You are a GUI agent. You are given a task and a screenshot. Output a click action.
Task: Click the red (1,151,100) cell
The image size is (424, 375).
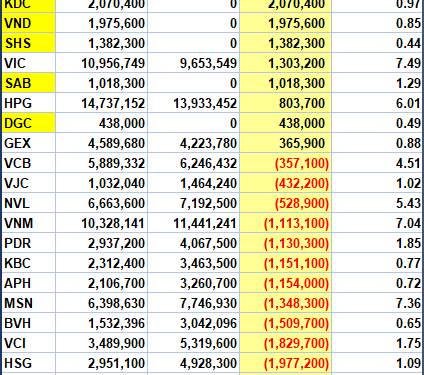coord(286,263)
